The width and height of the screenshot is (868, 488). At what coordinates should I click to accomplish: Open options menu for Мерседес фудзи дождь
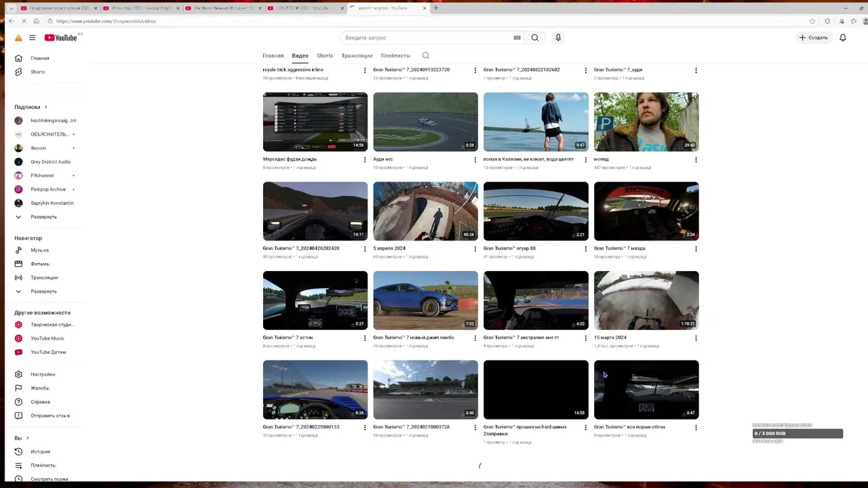[365, 160]
